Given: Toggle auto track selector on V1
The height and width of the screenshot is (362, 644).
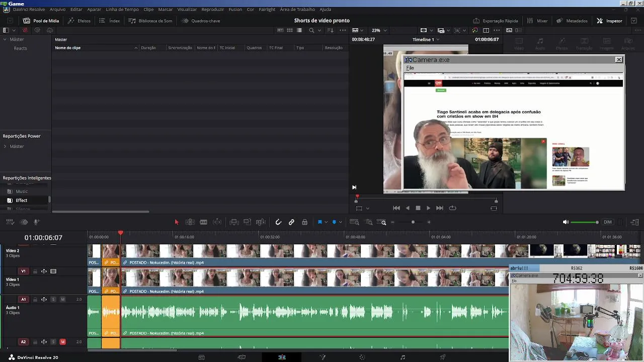Looking at the screenshot, I should pyautogui.click(x=44, y=271).
